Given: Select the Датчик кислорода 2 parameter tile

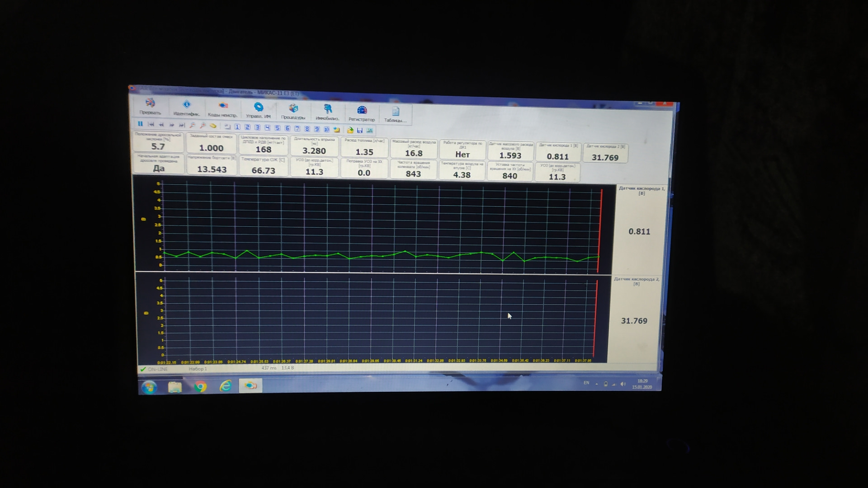Looking at the screenshot, I should [605, 153].
